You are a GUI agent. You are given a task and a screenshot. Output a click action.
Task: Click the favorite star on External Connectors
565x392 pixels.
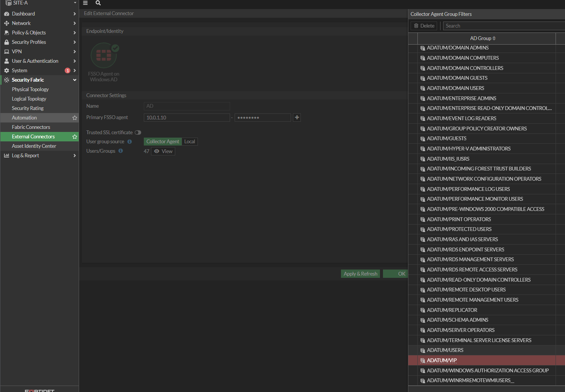pos(75,137)
